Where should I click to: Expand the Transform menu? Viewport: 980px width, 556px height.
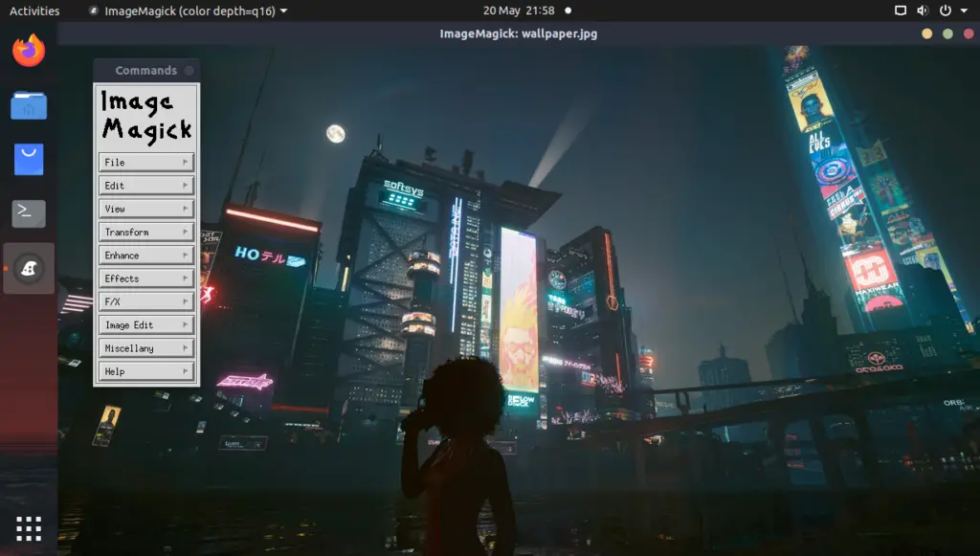146,232
